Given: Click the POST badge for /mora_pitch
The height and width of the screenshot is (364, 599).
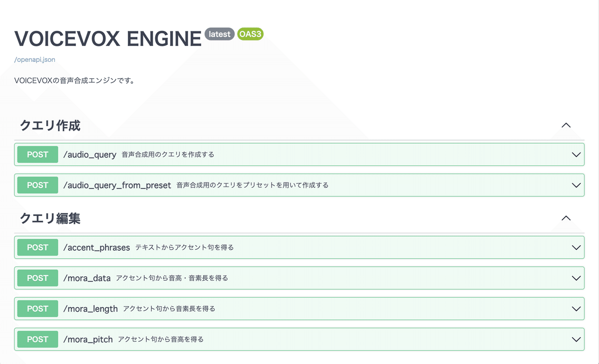Looking at the screenshot, I should (x=37, y=339).
